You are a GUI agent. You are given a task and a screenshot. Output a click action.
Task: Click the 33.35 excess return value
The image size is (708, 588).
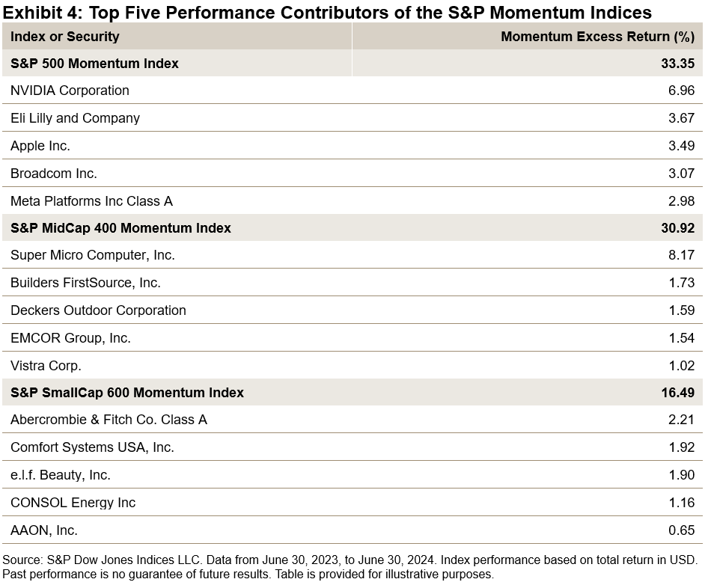coord(677,64)
